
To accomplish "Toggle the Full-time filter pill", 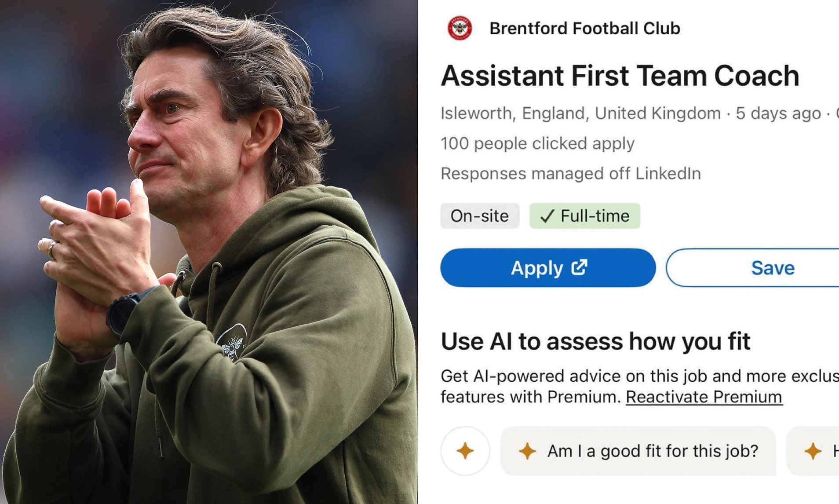I will (585, 215).
